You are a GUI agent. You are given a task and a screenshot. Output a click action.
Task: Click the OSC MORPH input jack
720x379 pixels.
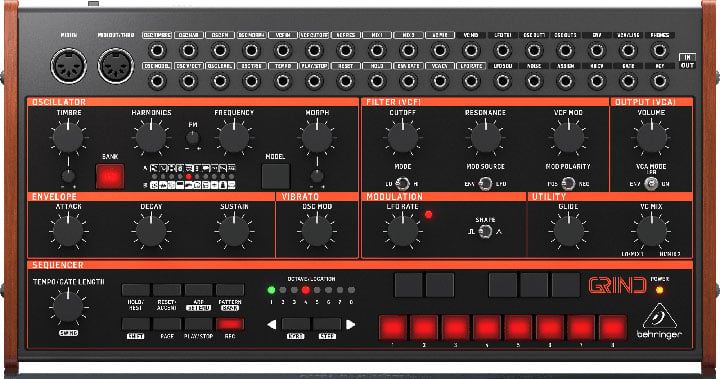click(251, 50)
